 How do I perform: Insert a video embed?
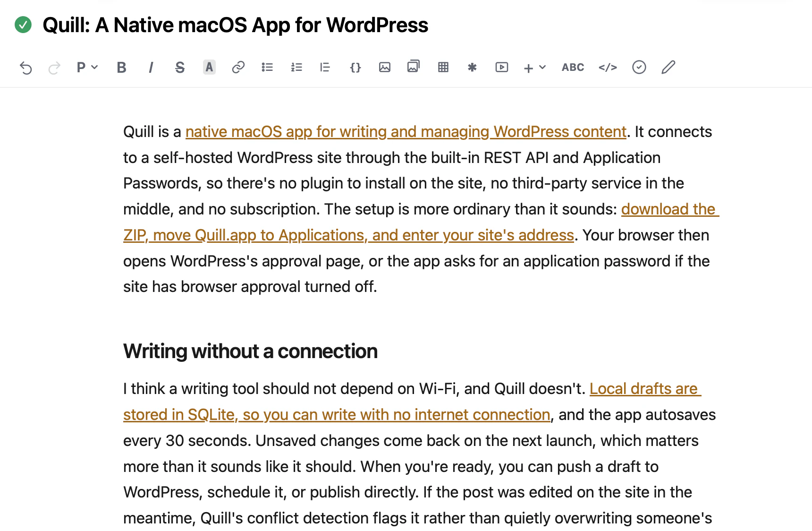501,68
